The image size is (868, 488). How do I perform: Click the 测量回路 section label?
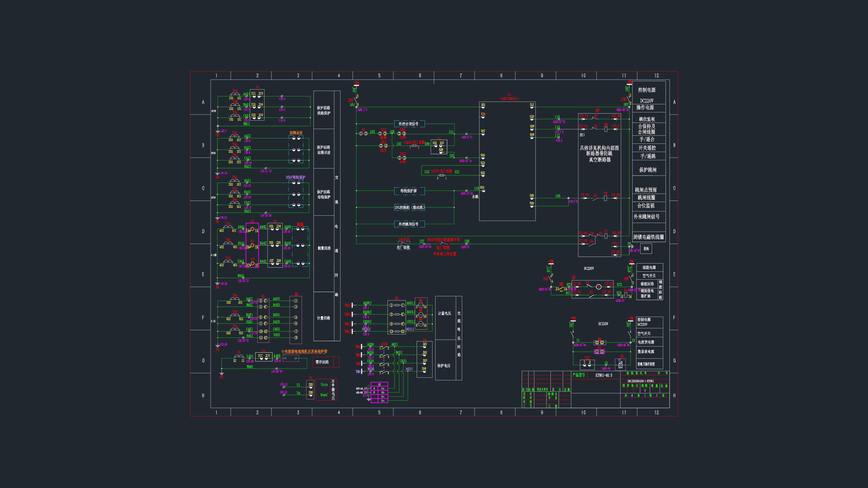coord(324,248)
